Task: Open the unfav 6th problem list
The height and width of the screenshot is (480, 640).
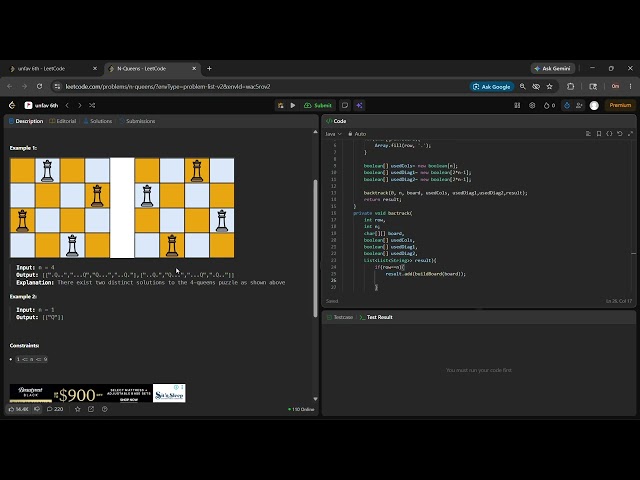Action: coord(42,105)
